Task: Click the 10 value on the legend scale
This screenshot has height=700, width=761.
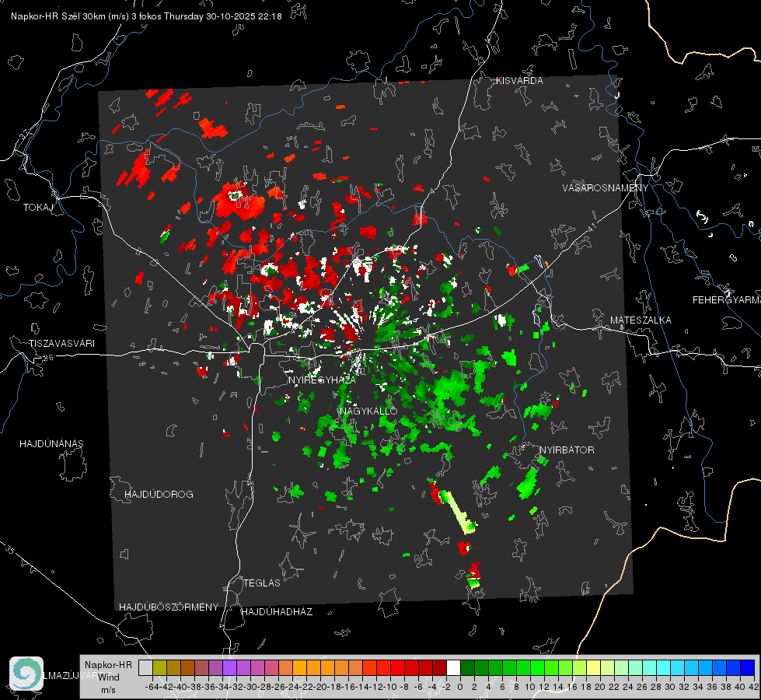Action: (530, 687)
